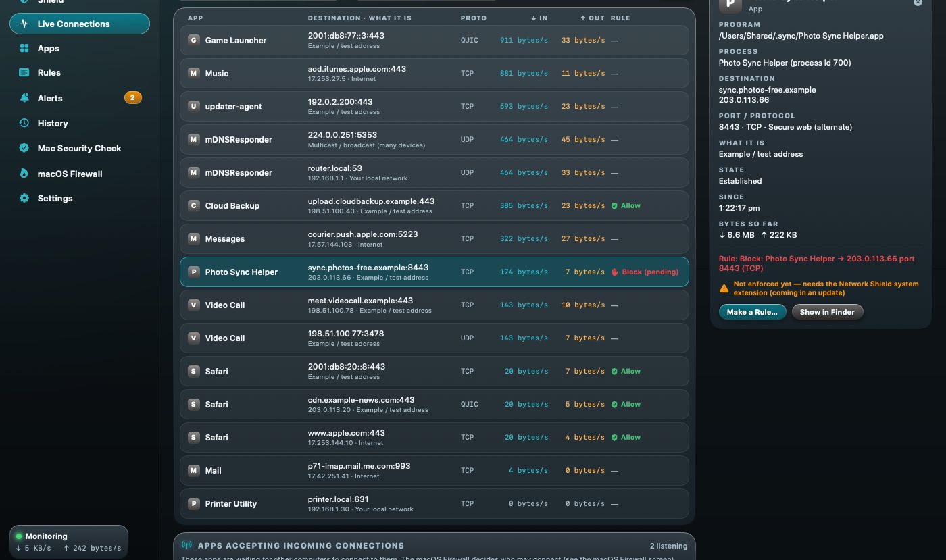Click the Rules list icon

click(x=24, y=72)
